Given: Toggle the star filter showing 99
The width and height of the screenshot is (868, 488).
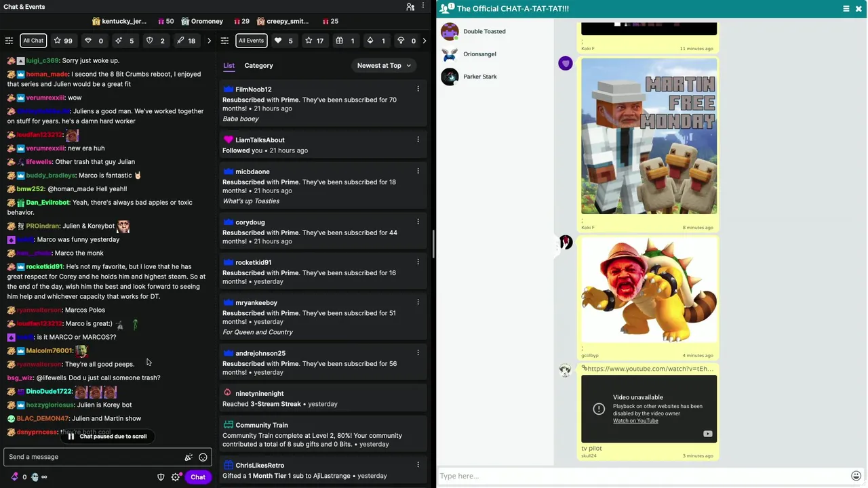Looking at the screenshot, I should (63, 41).
